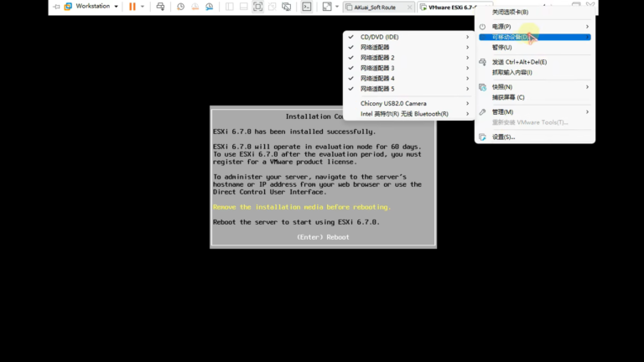Viewport: 644px width, 362px height.
Task: Click the Workstation logo icon
Action: (68, 6)
